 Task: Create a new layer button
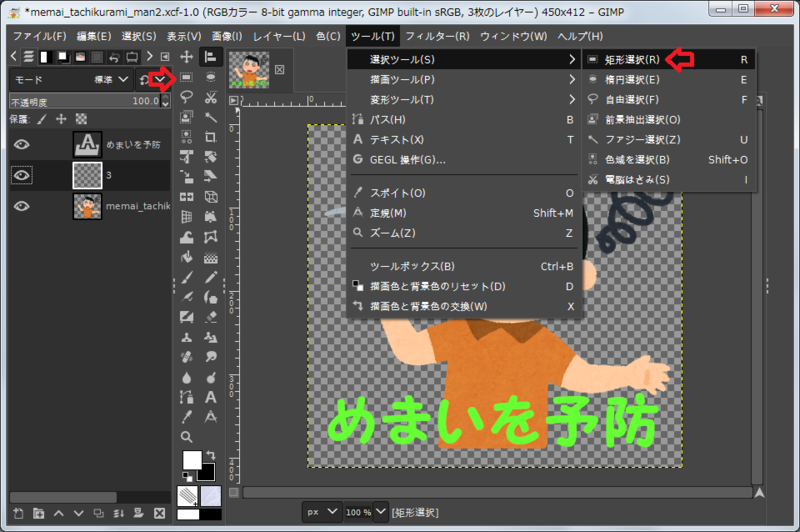[18, 513]
